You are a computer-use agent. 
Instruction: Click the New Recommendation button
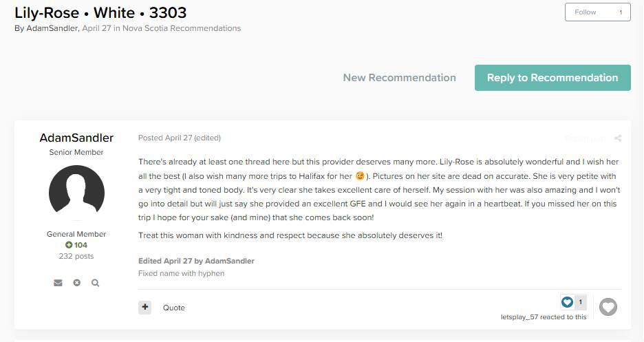399,78
